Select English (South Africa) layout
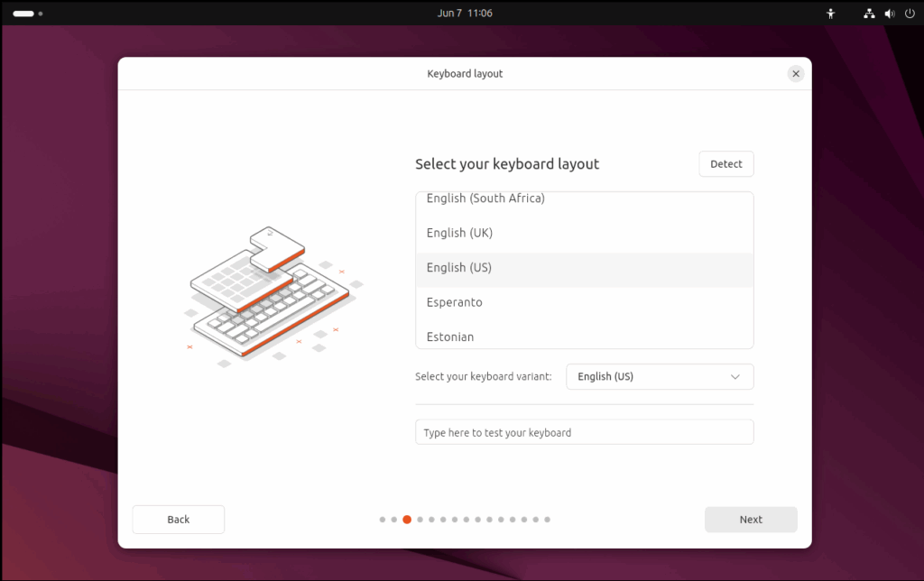This screenshot has width=924, height=581. pos(584,199)
